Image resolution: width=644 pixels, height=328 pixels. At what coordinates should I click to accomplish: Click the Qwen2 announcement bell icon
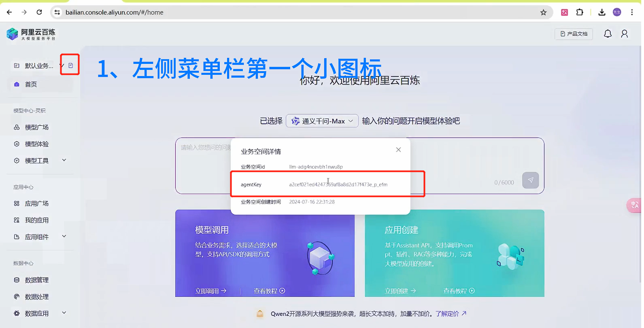pyautogui.click(x=260, y=313)
